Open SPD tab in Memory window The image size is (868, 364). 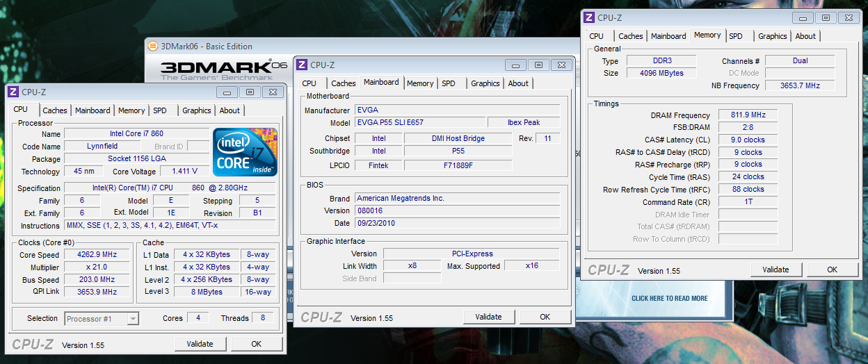pos(736,36)
